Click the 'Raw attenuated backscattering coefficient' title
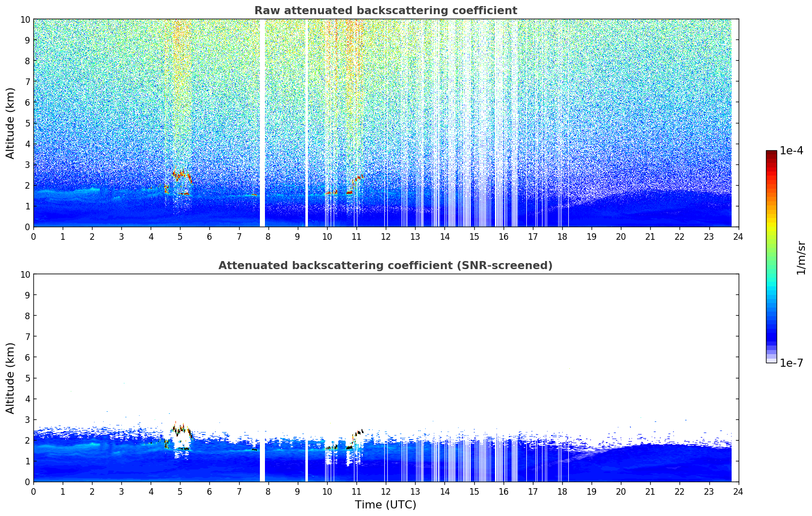812x516 pixels. 385,11
